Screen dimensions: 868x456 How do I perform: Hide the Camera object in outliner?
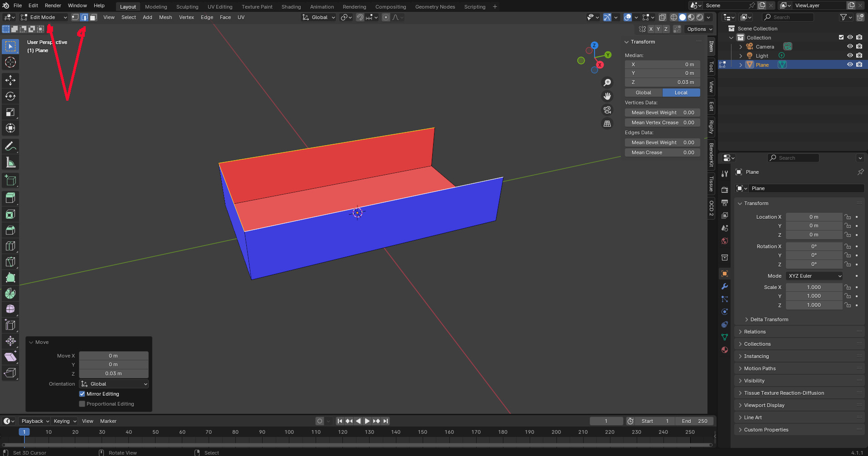(x=850, y=47)
